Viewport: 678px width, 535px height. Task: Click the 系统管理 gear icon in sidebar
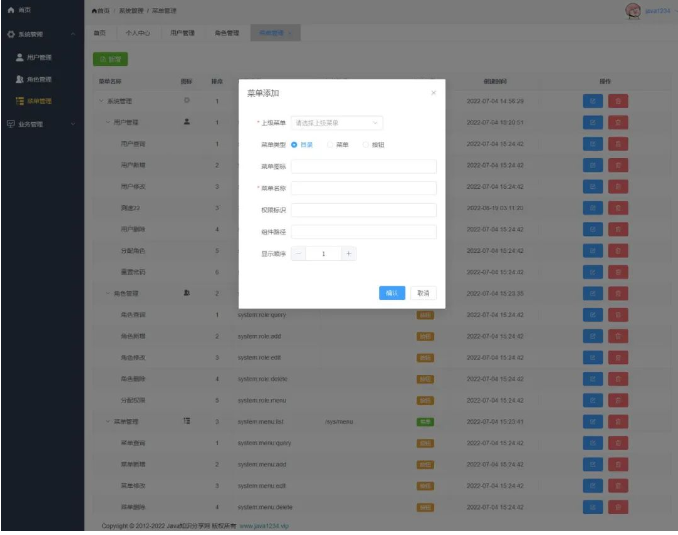[11, 34]
